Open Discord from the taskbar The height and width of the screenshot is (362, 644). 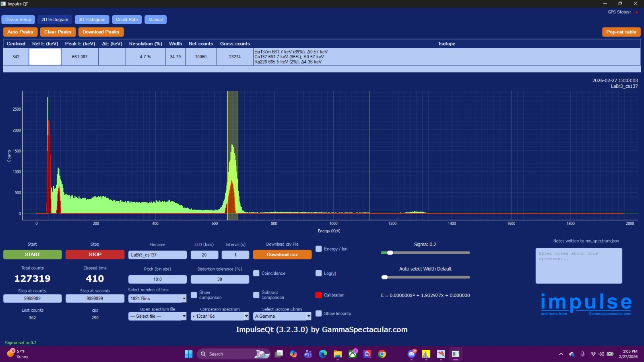(x=411, y=354)
